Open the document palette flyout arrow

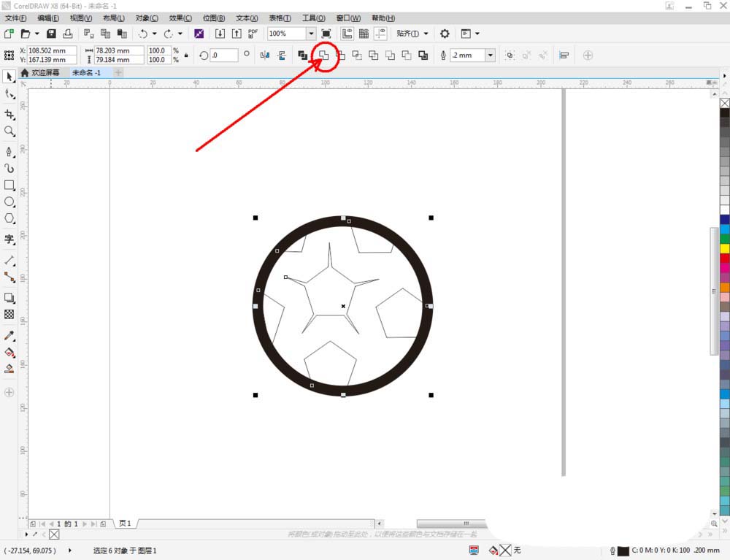click(26, 534)
